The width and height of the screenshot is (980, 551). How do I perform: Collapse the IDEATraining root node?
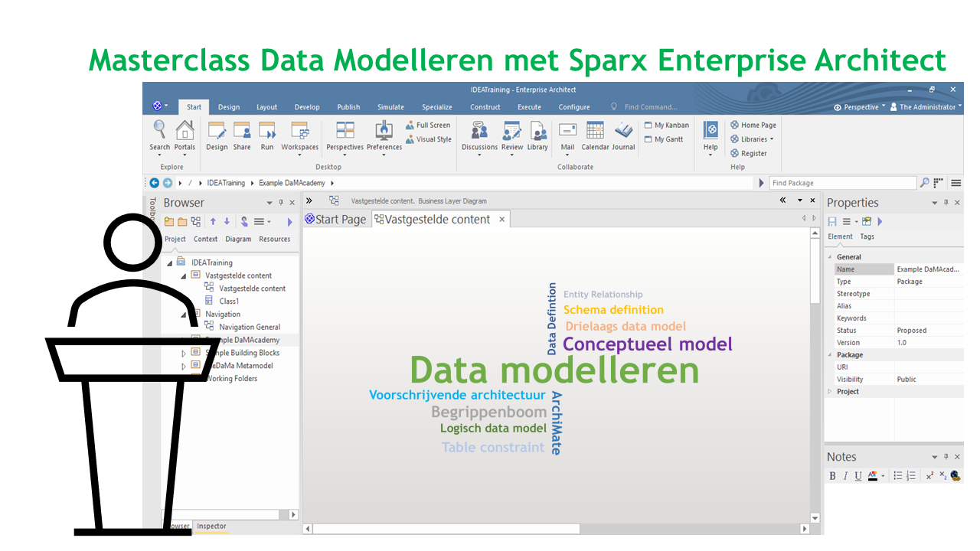coord(170,262)
